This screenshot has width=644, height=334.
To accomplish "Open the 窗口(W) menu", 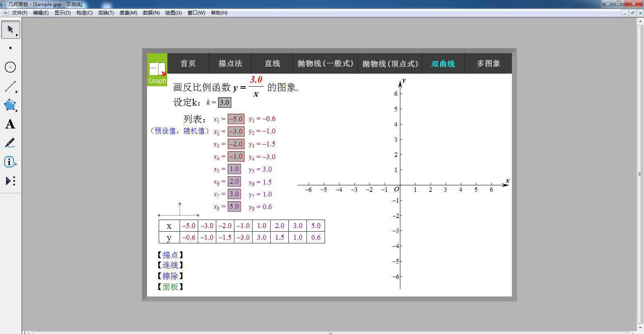I will (x=196, y=13).
